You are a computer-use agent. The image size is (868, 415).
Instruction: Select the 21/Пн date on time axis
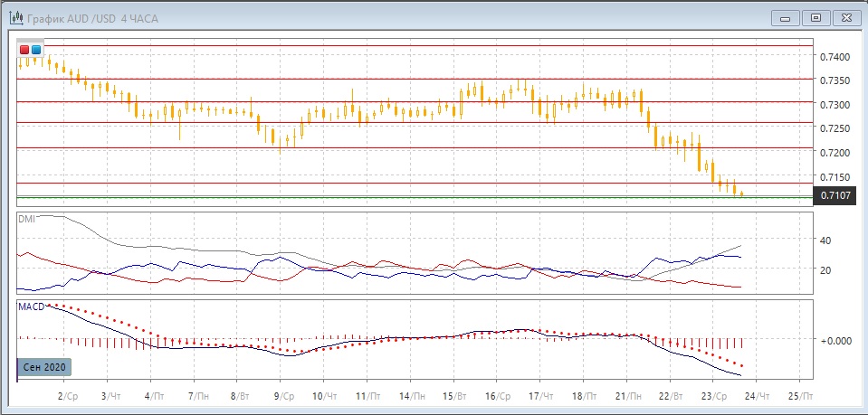click(x=627, y=397)
